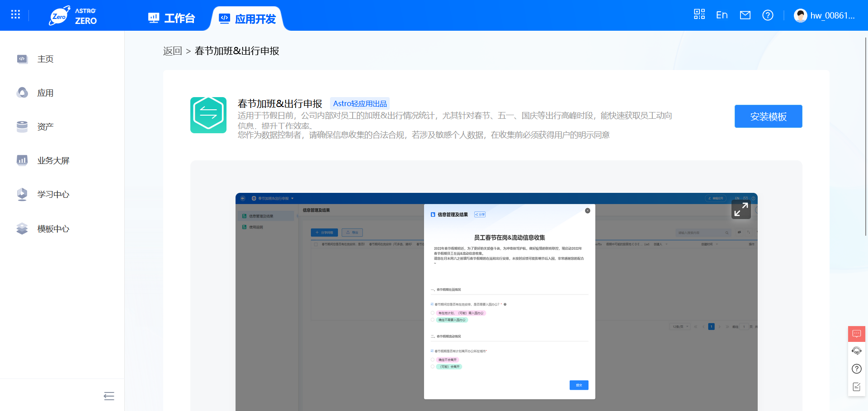Image resolution: width=868 pixels, height=411 pixels.
Task: Click the 安装模板 install template button
Action: (768, 116)
